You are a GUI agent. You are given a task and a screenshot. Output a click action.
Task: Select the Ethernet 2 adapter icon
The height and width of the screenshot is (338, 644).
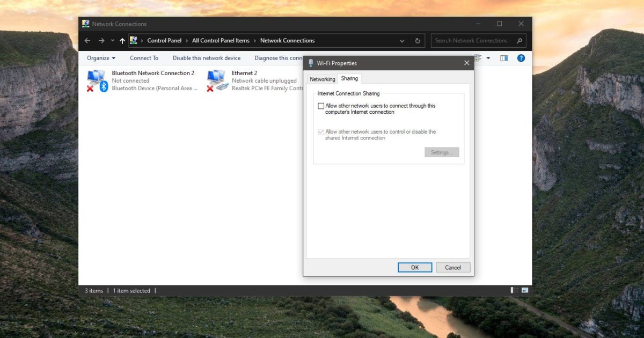217,80
